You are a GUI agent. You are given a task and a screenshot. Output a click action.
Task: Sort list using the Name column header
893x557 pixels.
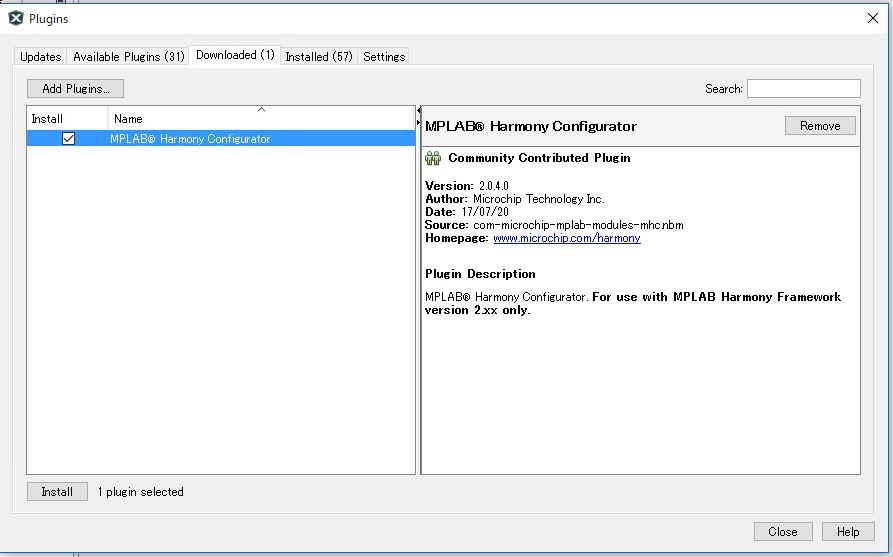pos(261,118)
